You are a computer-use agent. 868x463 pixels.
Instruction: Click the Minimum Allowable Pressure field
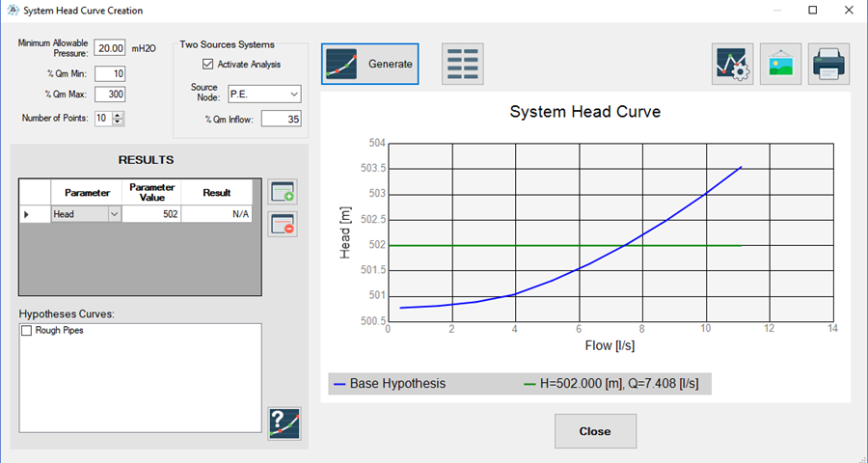point(110,48)
